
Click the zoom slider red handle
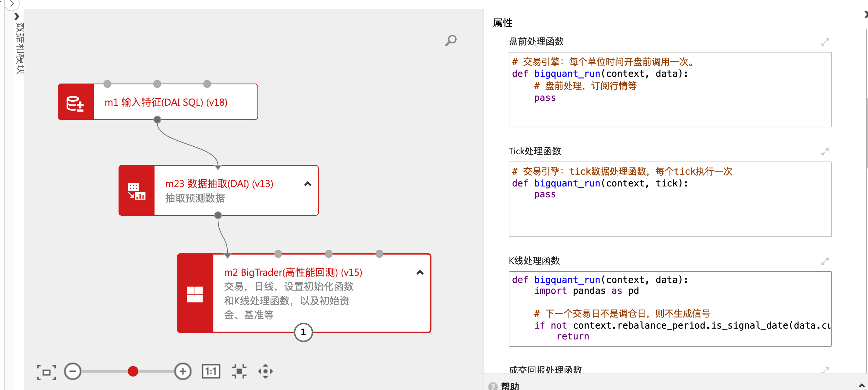click(x=133, y=371)
